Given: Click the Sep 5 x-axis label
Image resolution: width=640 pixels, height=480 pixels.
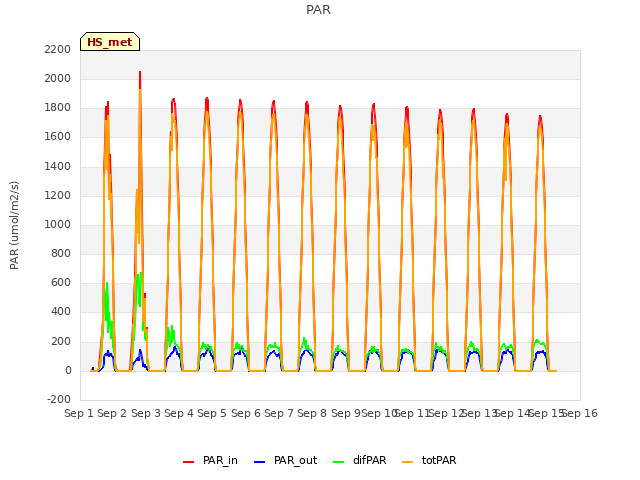Looking at the screenshot, I should (212, 413).
